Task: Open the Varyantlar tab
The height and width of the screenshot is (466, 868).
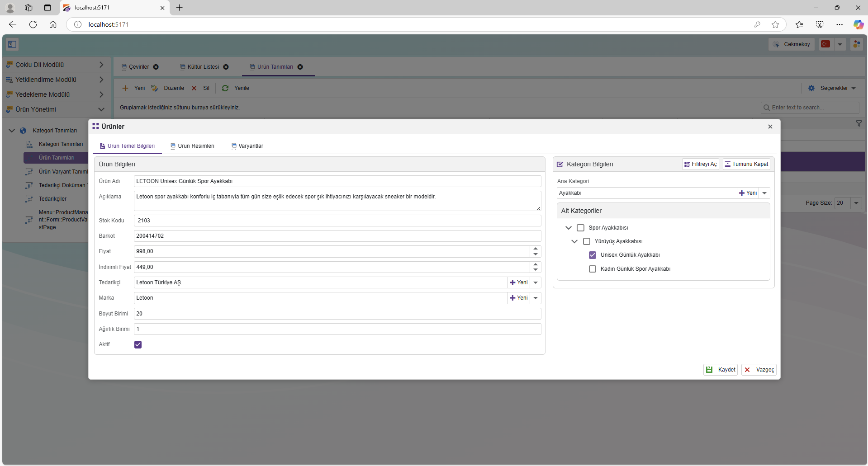Action: [247, 146]
